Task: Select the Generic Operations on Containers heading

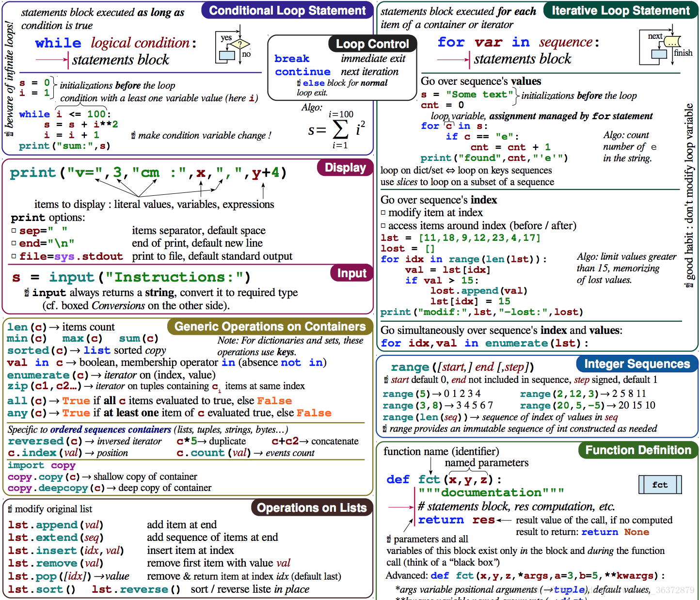Action: pyautogui.click(x=270, y=327)
